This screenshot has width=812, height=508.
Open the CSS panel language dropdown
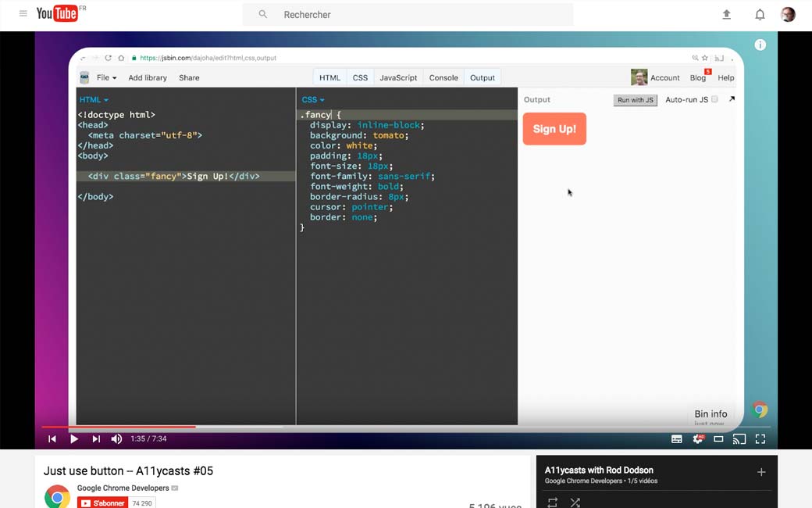click(x=313, y=99)
